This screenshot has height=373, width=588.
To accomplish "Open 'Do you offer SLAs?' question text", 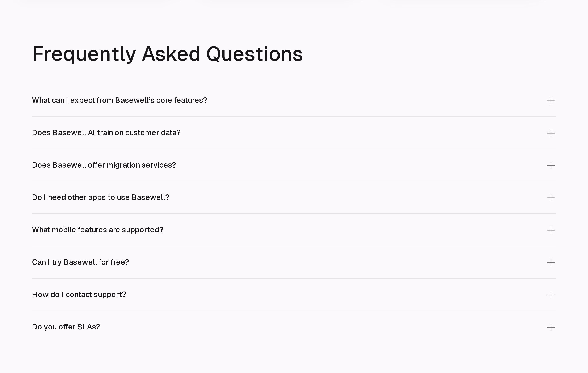I will [x=66, y=327].
